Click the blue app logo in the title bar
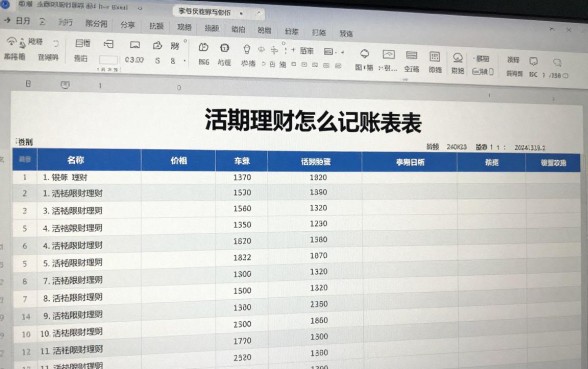Screen dimensions: 588x369 tap(4, 4)
